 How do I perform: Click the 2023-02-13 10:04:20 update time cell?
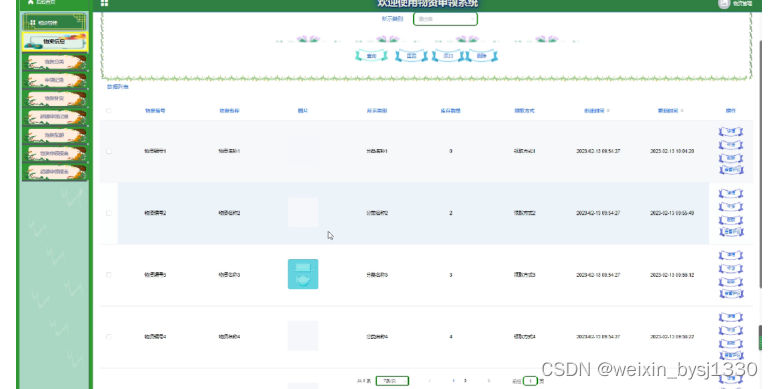point(672,151)
